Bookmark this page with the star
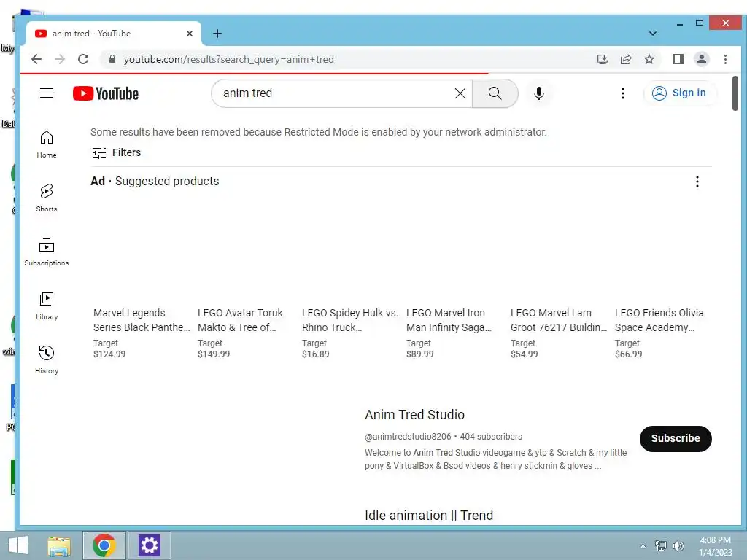 coord(649,59)
